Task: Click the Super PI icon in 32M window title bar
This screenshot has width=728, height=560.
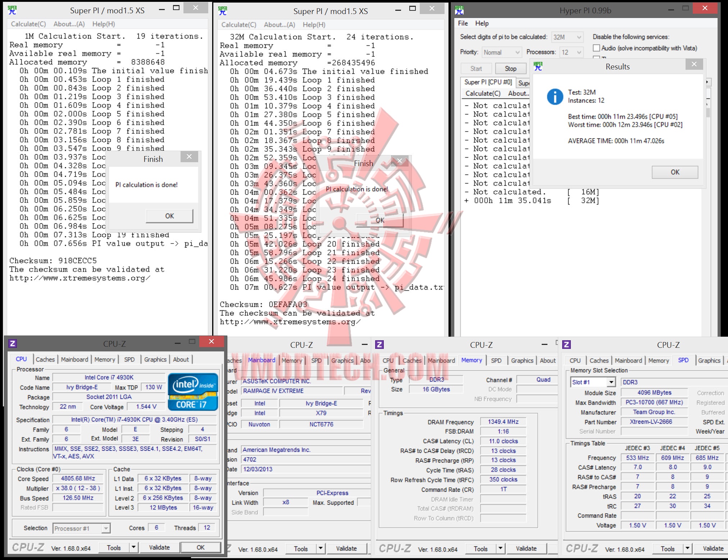Action: click(x=223, y=10)
